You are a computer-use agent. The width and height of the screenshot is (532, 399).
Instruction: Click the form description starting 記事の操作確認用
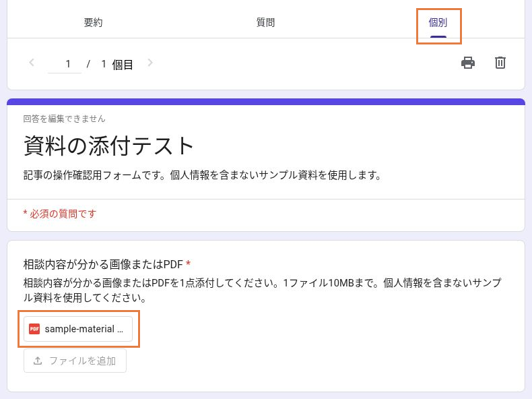point(203,175)
